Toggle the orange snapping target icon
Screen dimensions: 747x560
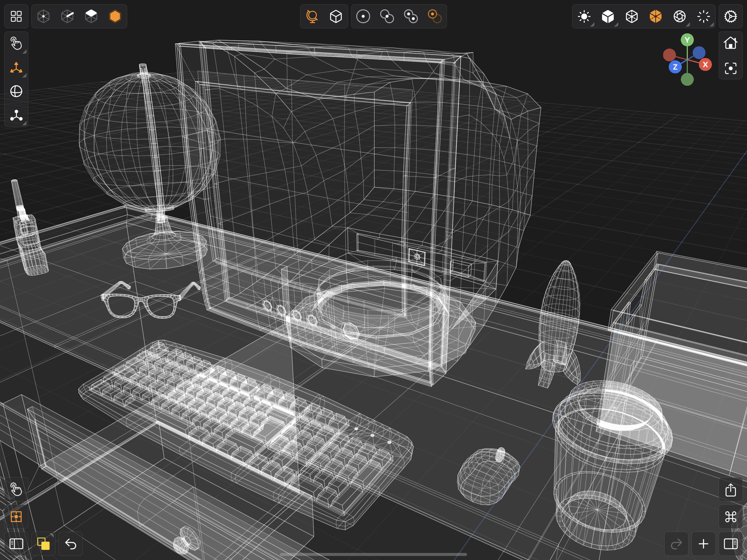[16, 516]
